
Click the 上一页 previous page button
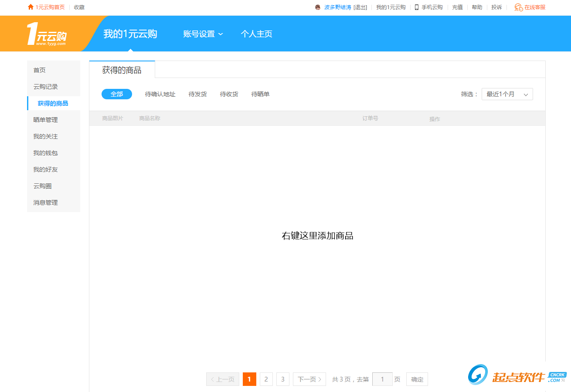coord(223,379)
